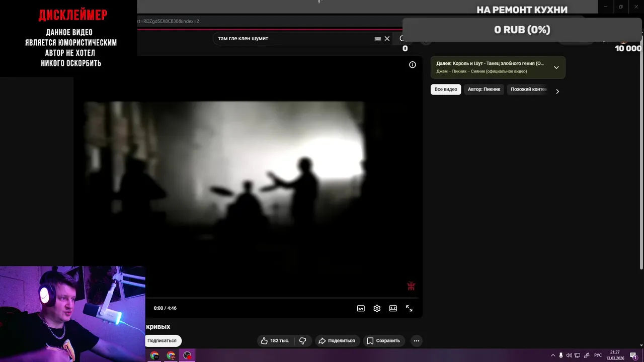Switch the РУС input language

(598, 355)
